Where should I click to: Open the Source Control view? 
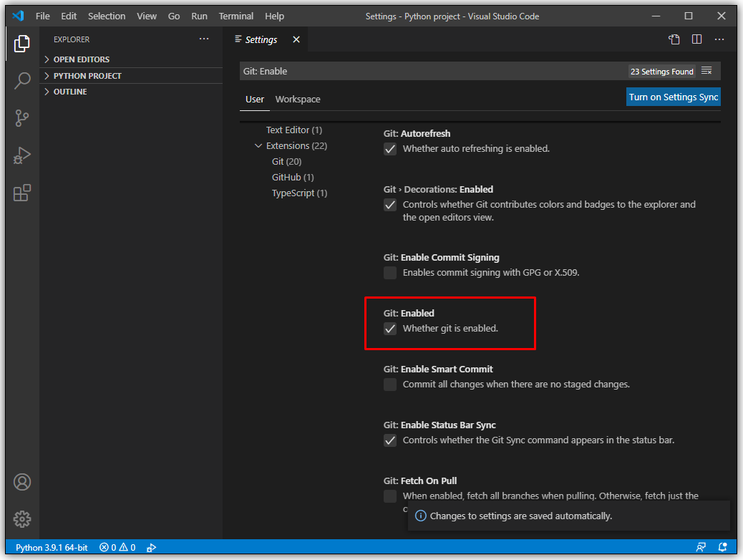22,118
